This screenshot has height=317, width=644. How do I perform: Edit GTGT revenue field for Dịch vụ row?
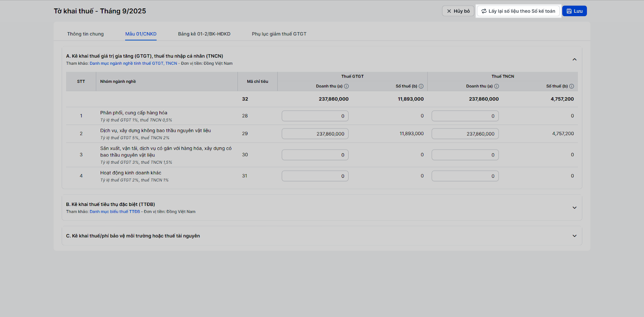[315, 134]
